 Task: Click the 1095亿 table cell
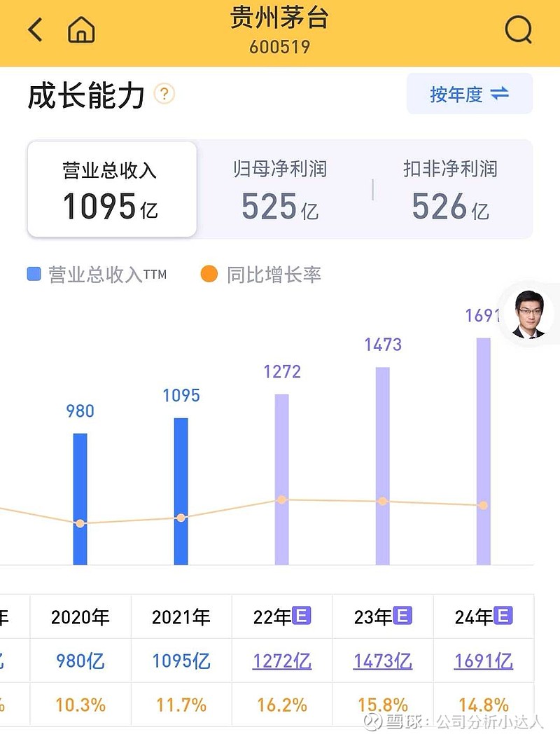(181, 661)
